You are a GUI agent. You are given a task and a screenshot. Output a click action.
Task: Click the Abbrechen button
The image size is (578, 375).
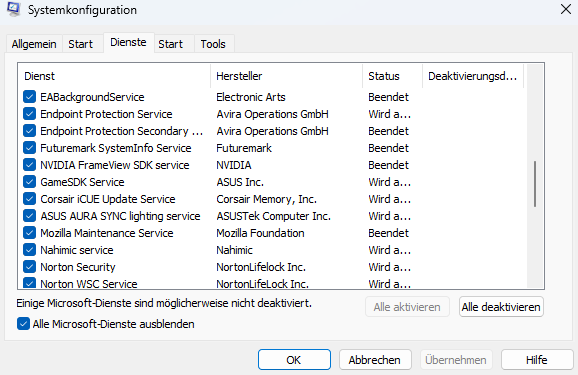coord(375,360)
